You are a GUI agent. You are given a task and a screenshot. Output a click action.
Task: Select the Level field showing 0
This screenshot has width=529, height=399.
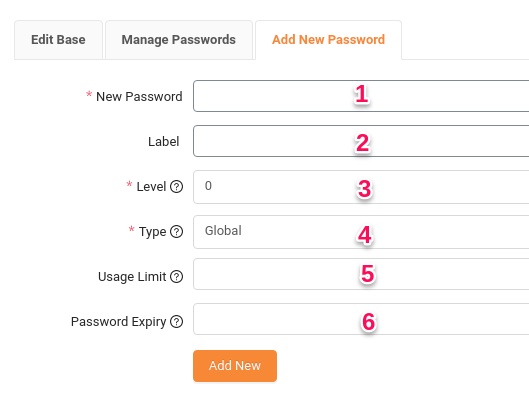(361, 187)
